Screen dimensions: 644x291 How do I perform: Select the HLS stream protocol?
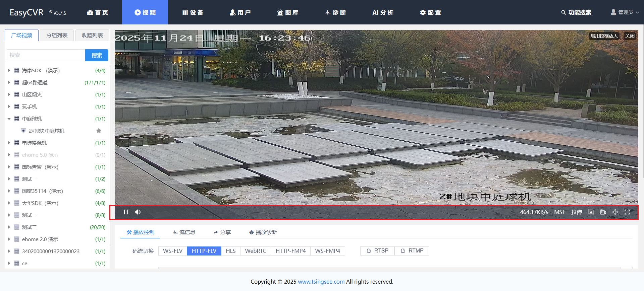(230, 251)
